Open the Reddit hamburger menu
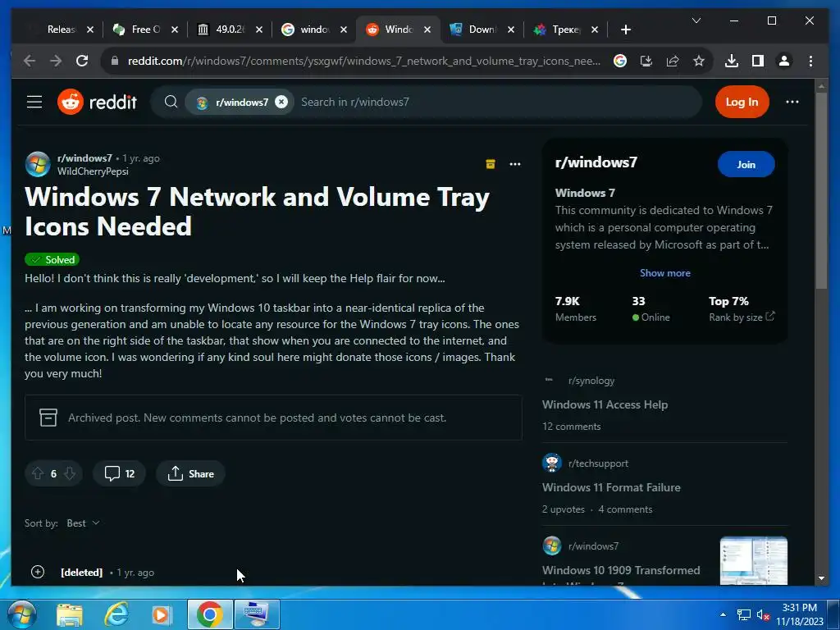 pyautogui.click(x=34, y=102)
